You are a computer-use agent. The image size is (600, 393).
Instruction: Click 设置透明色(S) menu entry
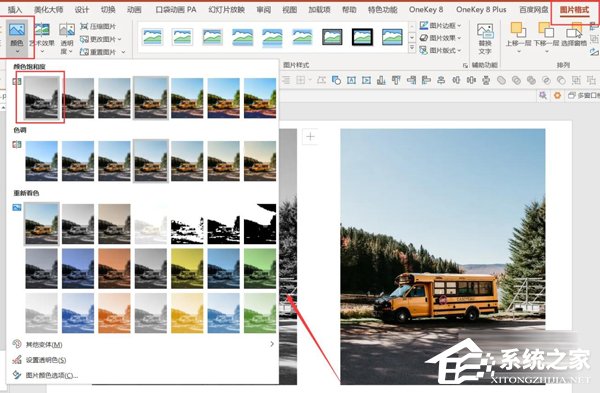click(46, 360)
